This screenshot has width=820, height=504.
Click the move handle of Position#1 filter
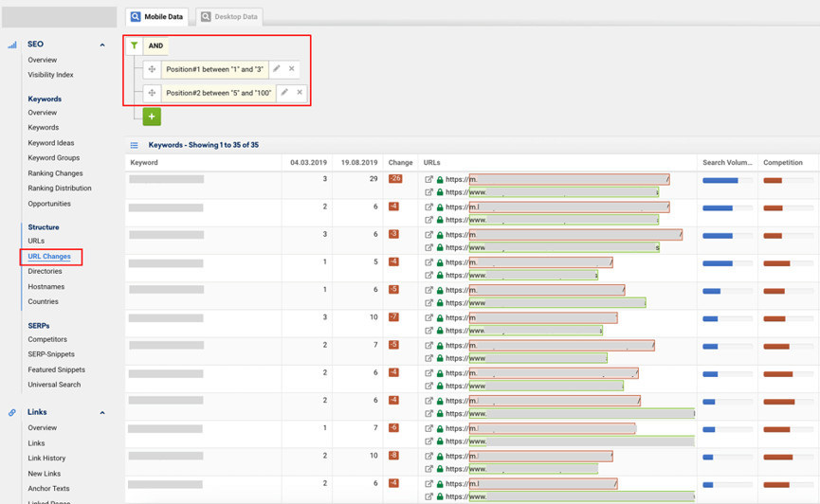point(152,69)
